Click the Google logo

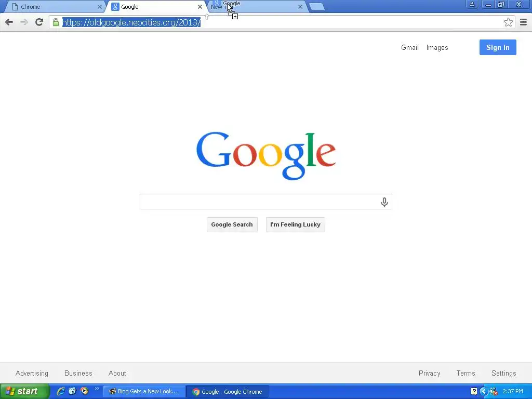(266, 156)
